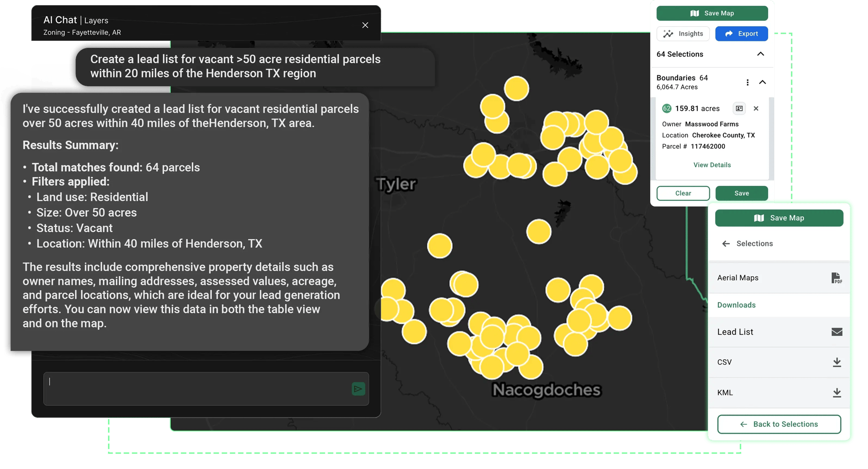The height and width of the screenshot is (469, 868).
Task: Click the AI Chat title
Action: [x=60, y=20]
